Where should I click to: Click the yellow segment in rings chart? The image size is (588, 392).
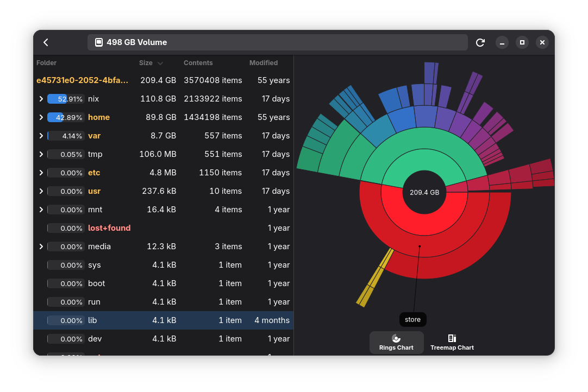pos(375,277)
